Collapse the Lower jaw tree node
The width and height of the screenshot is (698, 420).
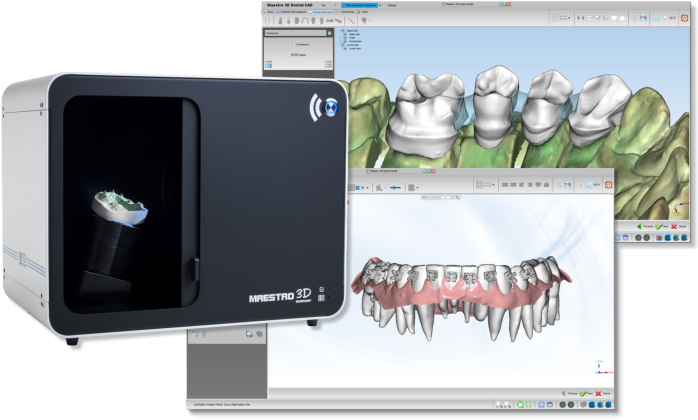point(338,45)
